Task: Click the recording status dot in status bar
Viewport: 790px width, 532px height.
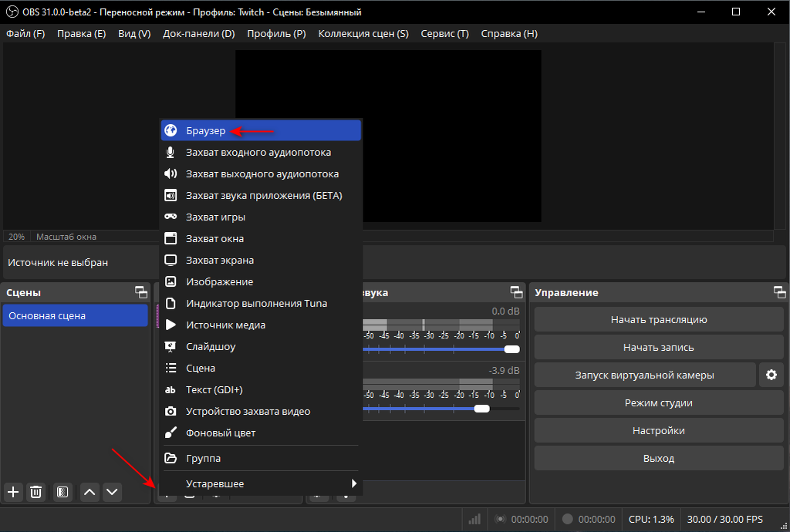Action: tap(567, 519)
